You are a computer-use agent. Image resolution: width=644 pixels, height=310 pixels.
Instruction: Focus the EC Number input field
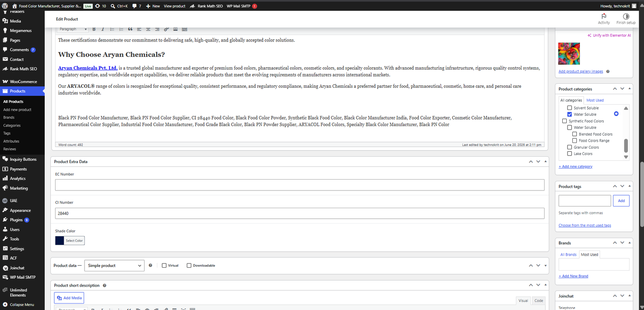coord(300,185)
